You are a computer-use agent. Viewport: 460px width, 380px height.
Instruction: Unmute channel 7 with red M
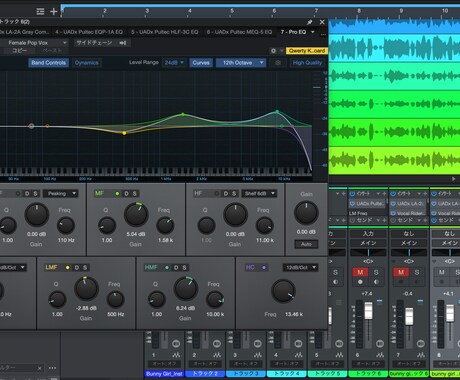(x=401, y=272)
